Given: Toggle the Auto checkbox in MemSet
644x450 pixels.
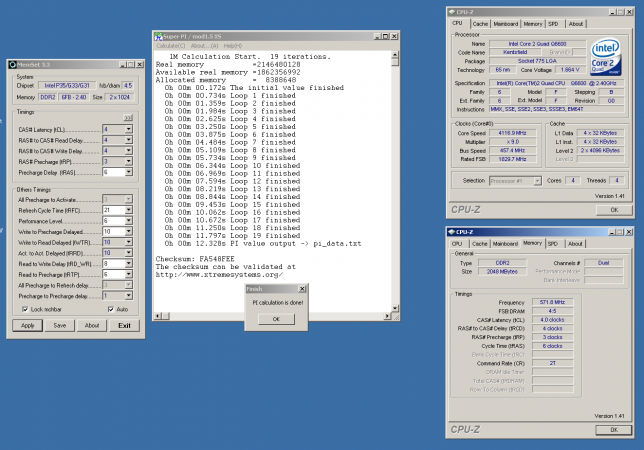Looking at the screenshot, I should click(110, 309).
